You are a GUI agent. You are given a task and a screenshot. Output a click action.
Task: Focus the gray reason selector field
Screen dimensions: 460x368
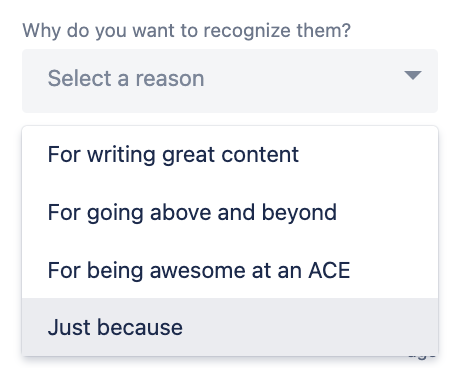tap(230, 81)
